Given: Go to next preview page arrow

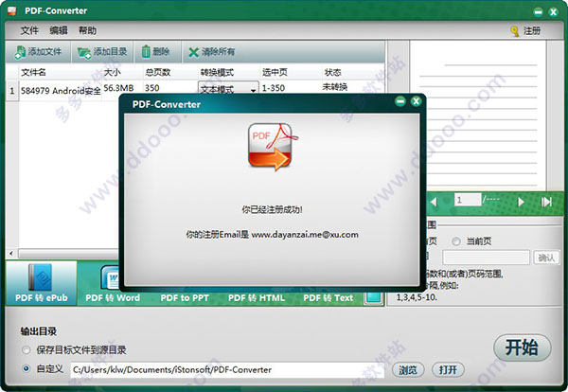Looking at the screenshot, I should click(x=521, y=202).
